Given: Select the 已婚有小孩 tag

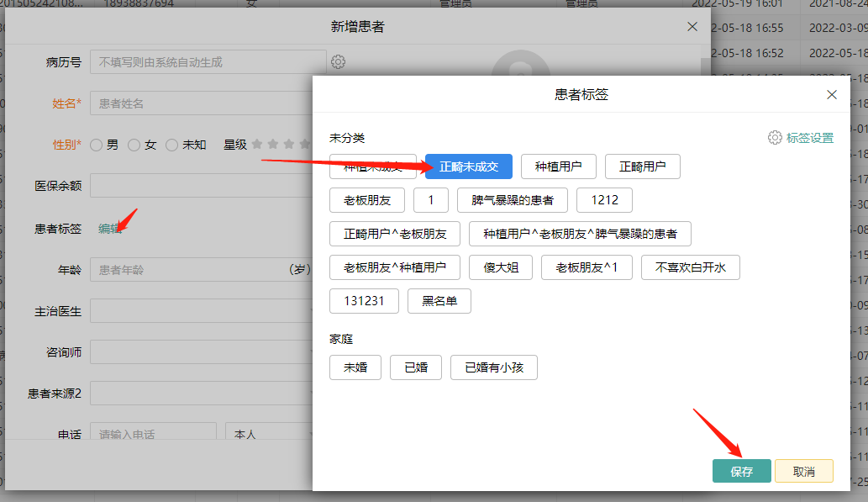Looking at the screenshot, I should [x=494, y=367].
